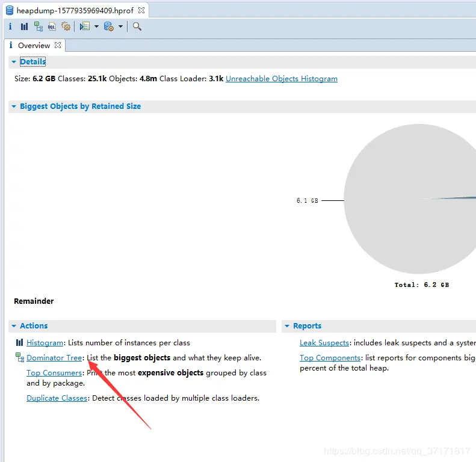
Task: Open the overview info icon in the toolbar
Action: [x=10, y=26]
